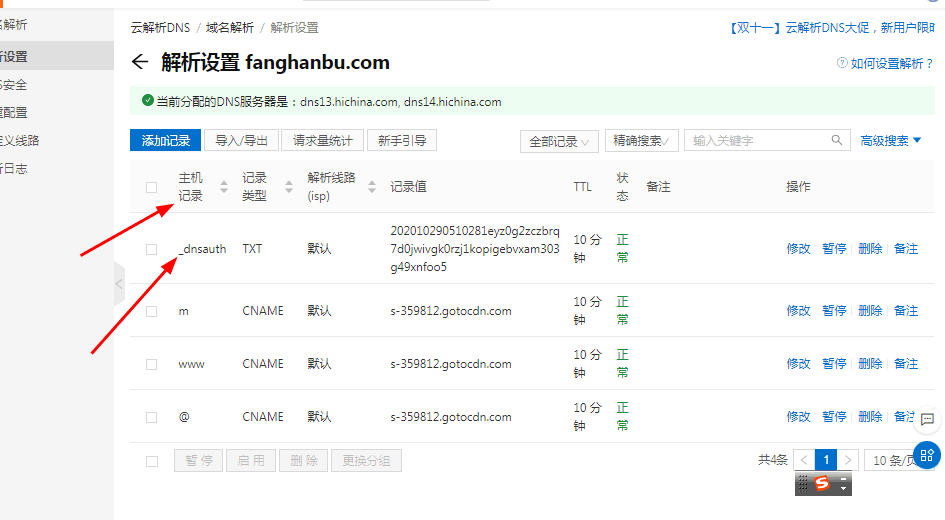Check the www record checkbox

coord(151,365)
